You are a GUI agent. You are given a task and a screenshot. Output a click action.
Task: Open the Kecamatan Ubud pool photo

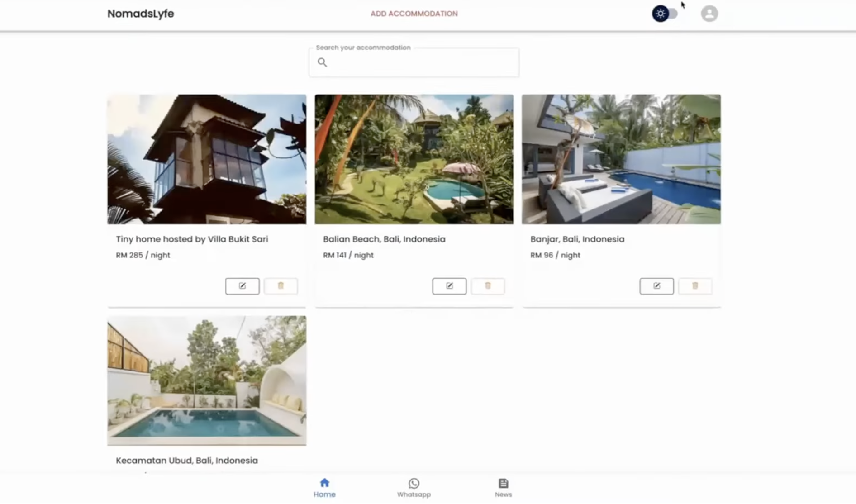pyautogui.click(x=207, y=380)
